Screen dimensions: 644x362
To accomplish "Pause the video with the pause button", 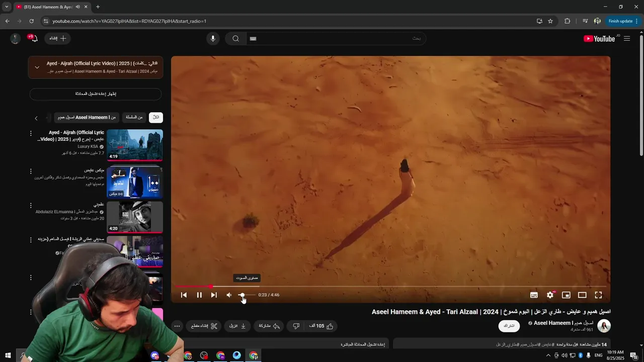I will [x=199, y=295].
